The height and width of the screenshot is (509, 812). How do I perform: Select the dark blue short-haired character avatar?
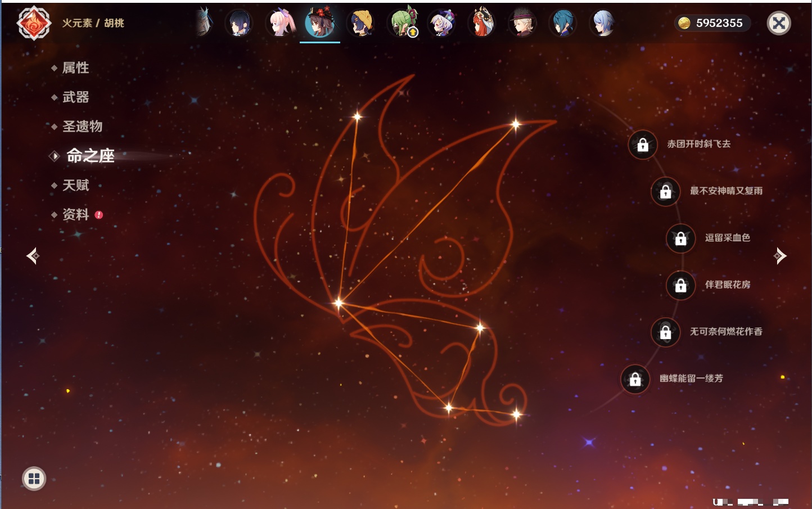239,23
